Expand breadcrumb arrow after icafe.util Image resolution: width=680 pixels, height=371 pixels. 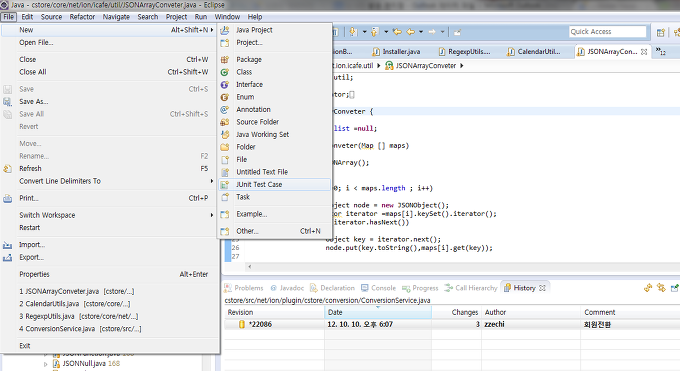coord(378,66)
